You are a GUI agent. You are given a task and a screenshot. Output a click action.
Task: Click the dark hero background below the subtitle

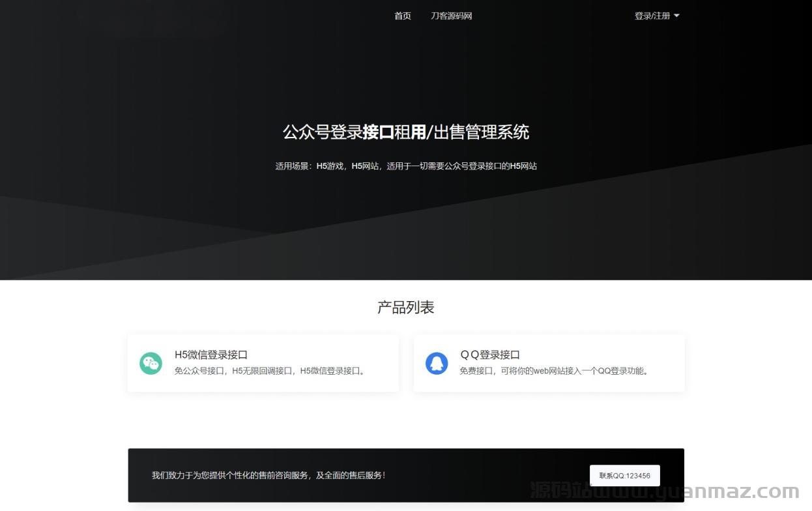pos(405,222)
